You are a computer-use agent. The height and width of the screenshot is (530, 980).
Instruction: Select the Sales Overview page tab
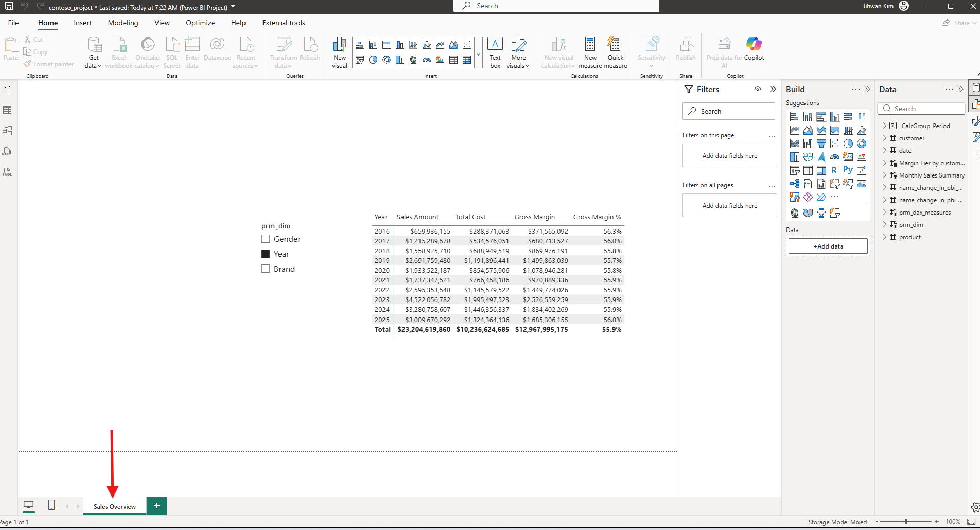click(x=115, y=506)
